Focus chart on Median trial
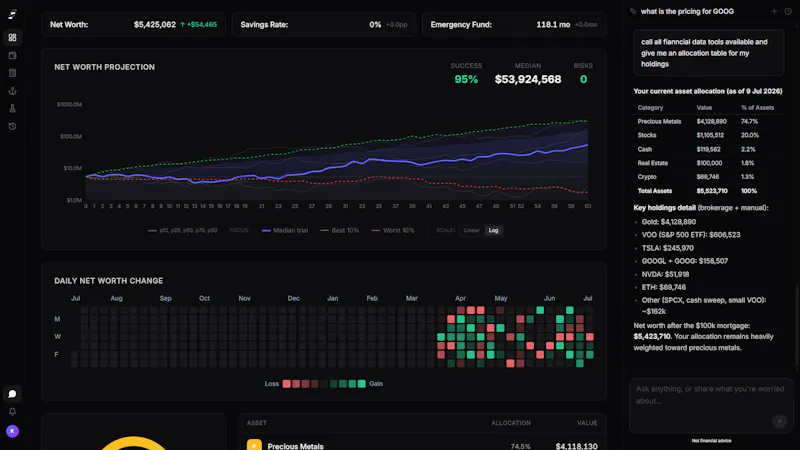This screenshot has width=800, height=450. point(285,231)
